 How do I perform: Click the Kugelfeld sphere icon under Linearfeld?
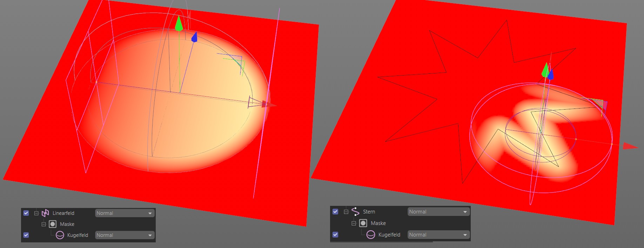(x=60, y=235)
